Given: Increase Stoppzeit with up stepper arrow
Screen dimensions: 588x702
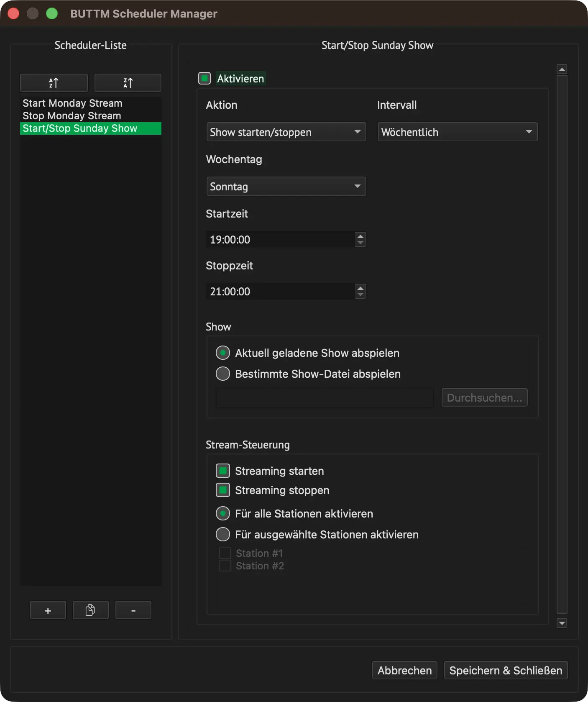Looking at the screenshot, I should pos(360,288).
